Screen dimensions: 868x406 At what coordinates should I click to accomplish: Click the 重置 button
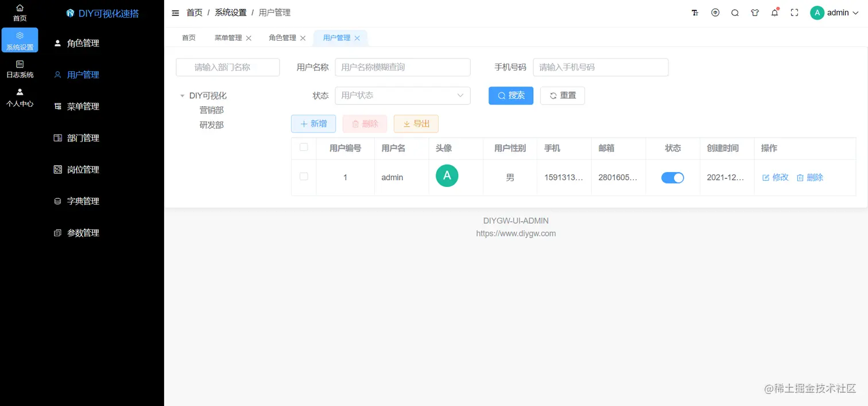(x=563, y=96)
